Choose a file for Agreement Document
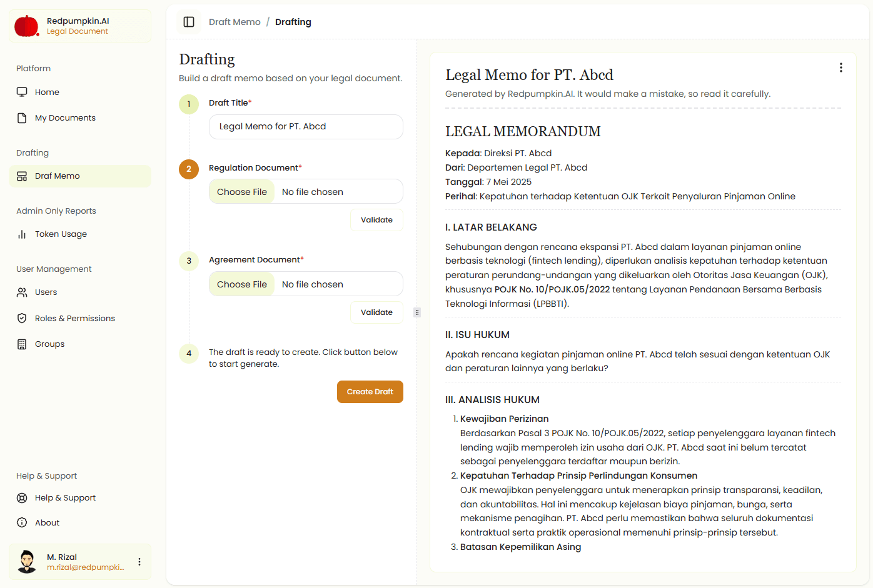This screenshot has width=873, height=588. pos(241,284)
